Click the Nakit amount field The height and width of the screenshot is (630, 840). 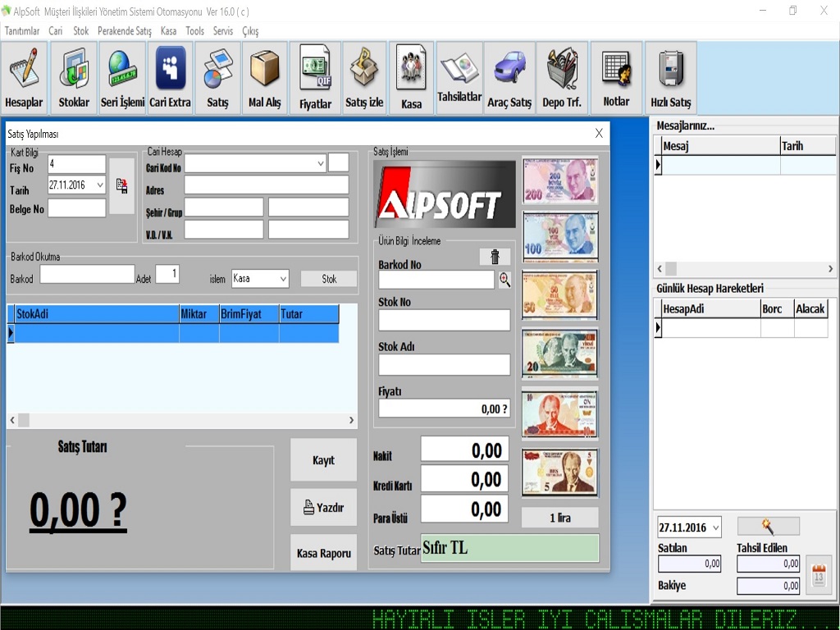[x=464, y=449]
